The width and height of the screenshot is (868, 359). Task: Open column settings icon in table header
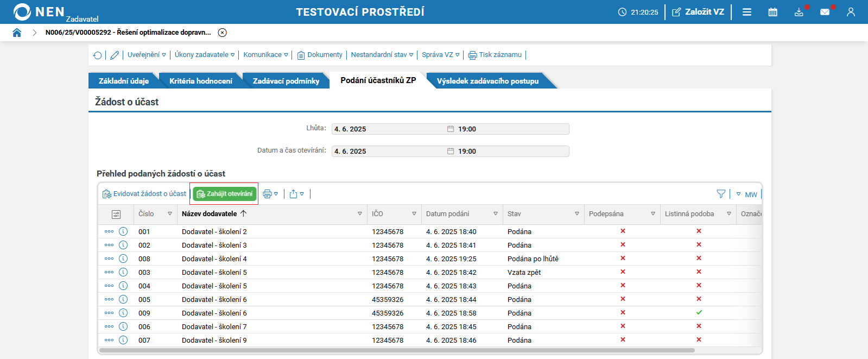[x=116, y=215]
